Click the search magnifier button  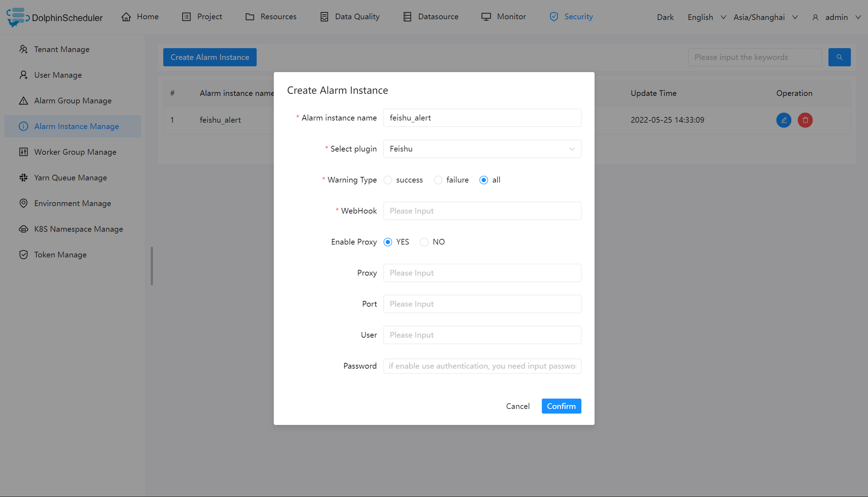(839, 57)
